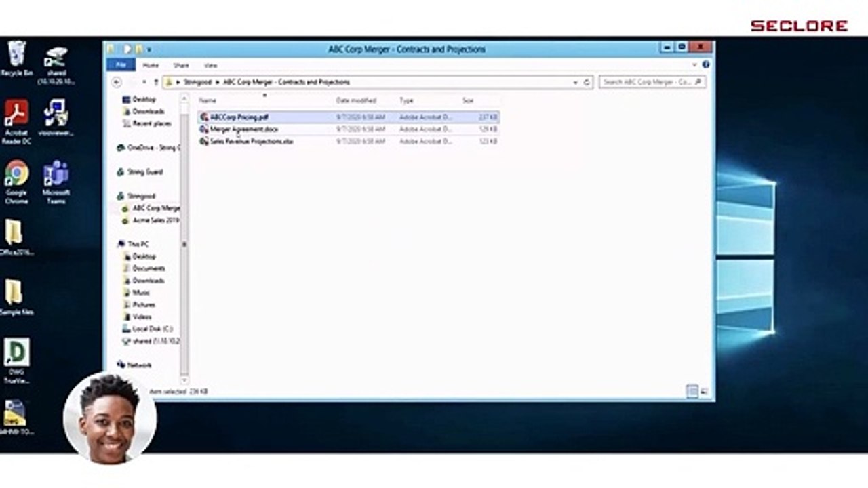Launch Google Chrome from the desktop
This screenshot has height=488, width=868.
click(16, 182)
